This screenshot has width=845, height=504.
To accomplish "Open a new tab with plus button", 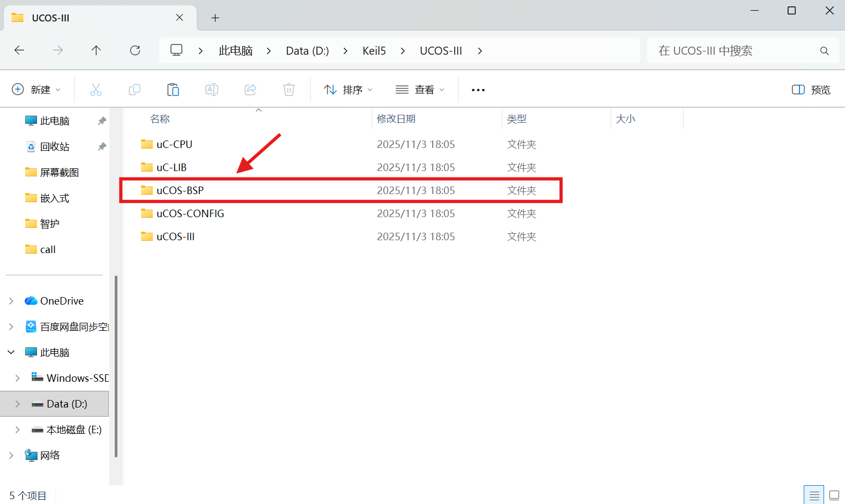I will coord(215,18).
